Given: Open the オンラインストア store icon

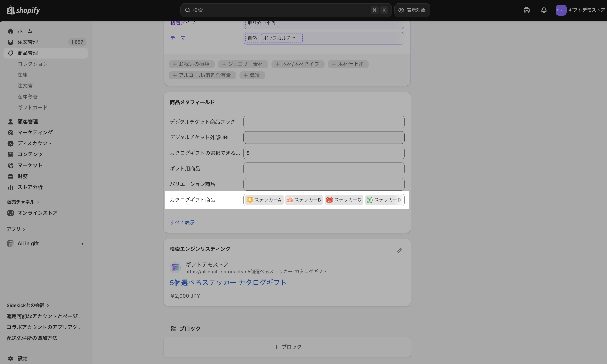Looking at the screenshot, I should 11,213.
